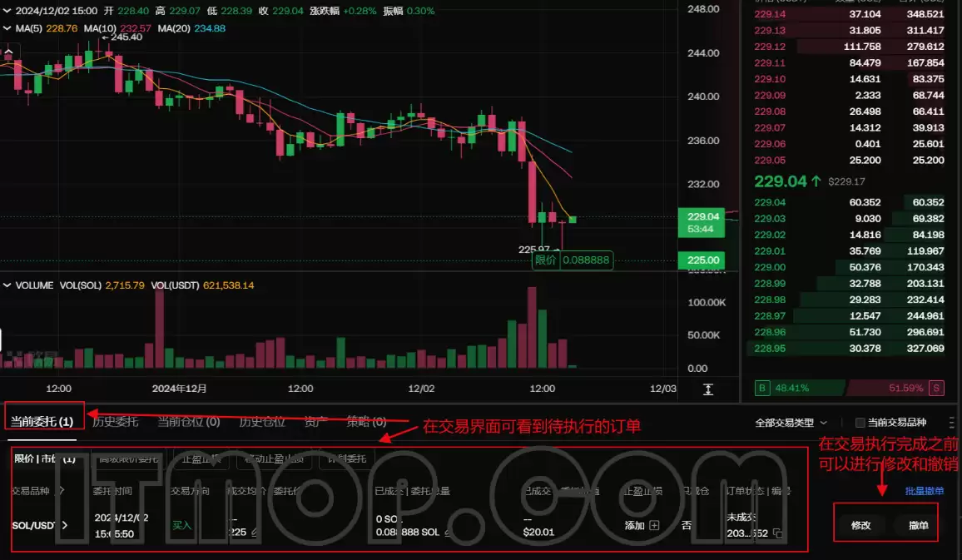
Task: Toggle the 当前交易品种 checkbox
Action: [x=860, y=423]
